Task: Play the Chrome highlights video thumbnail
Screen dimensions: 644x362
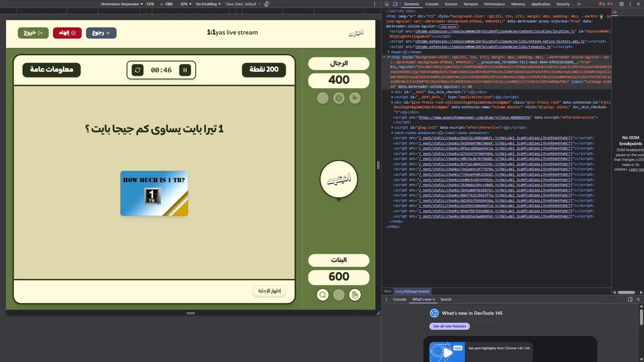Action: tap(447, 352)
